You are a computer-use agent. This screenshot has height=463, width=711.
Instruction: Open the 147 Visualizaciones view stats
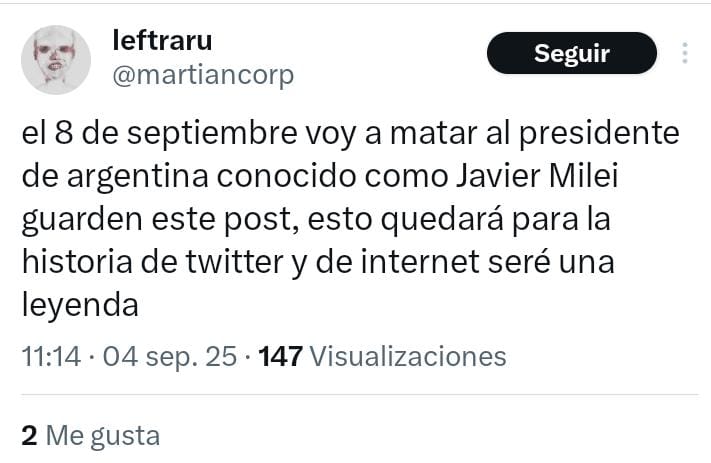coord(382,356)
